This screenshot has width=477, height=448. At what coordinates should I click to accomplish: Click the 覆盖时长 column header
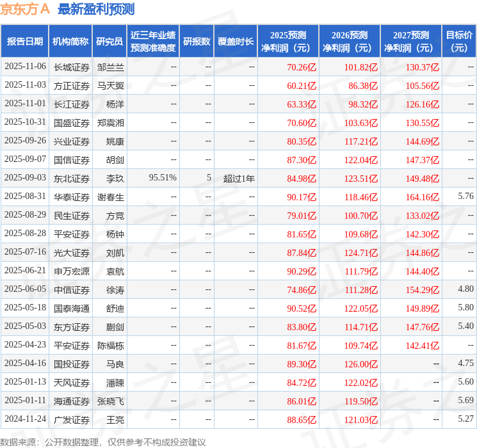(x=235, y=41)
